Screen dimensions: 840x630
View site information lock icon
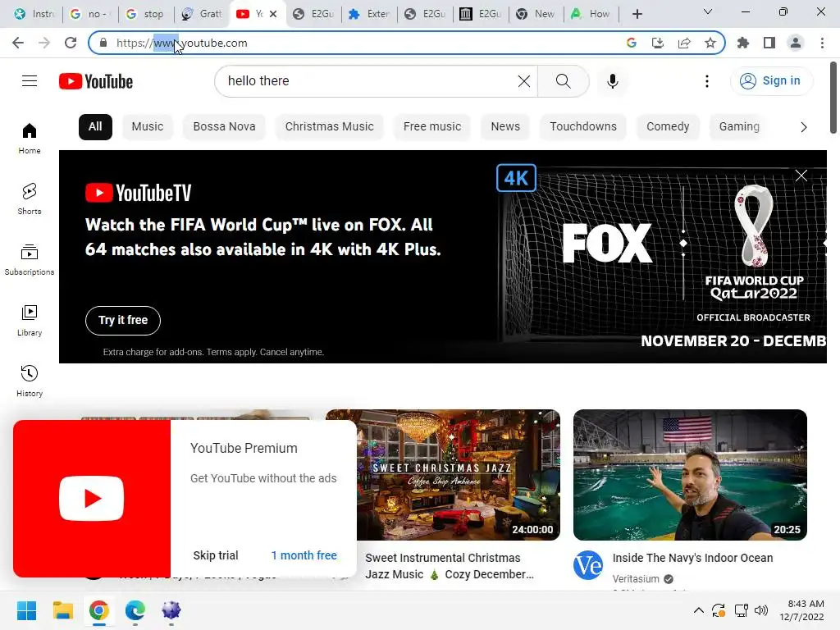pyautogui.click(x=103, y=43)
